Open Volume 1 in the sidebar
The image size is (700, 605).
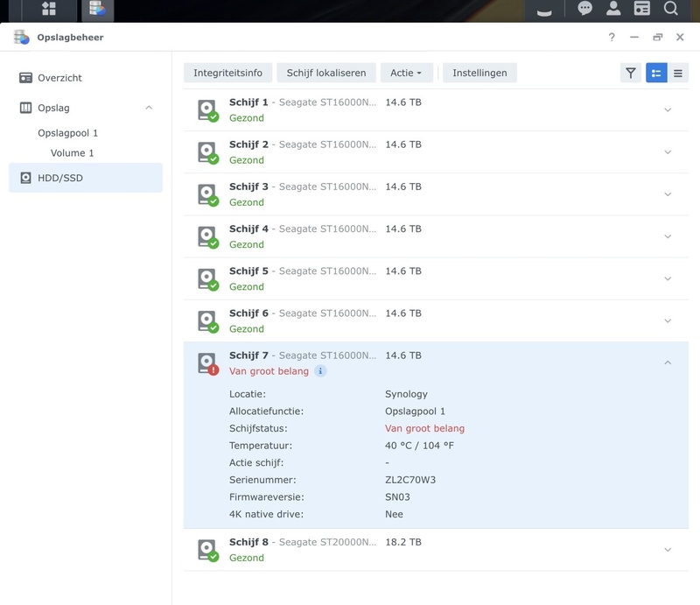tap(73, 153)
